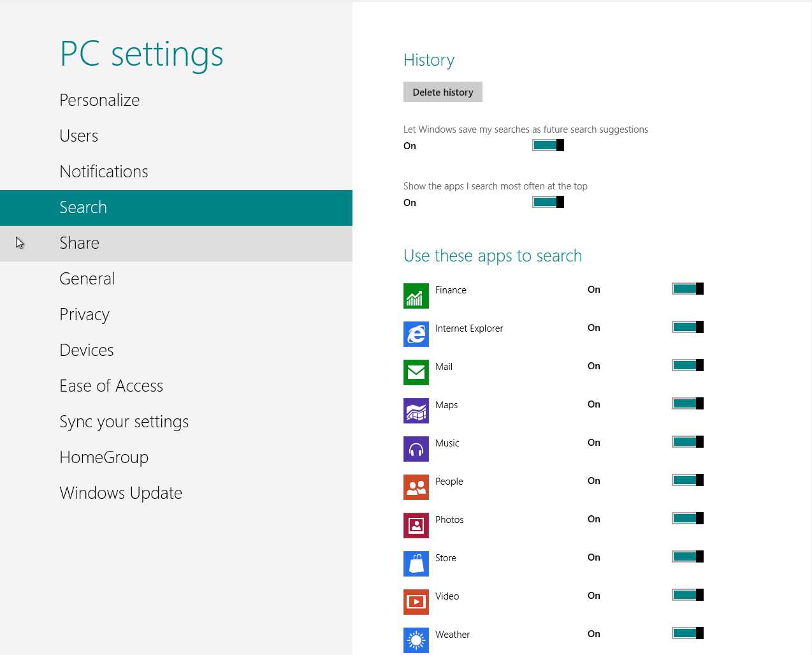
Task: Turn off Maps search toggle
Action: [x=688, y=404]
